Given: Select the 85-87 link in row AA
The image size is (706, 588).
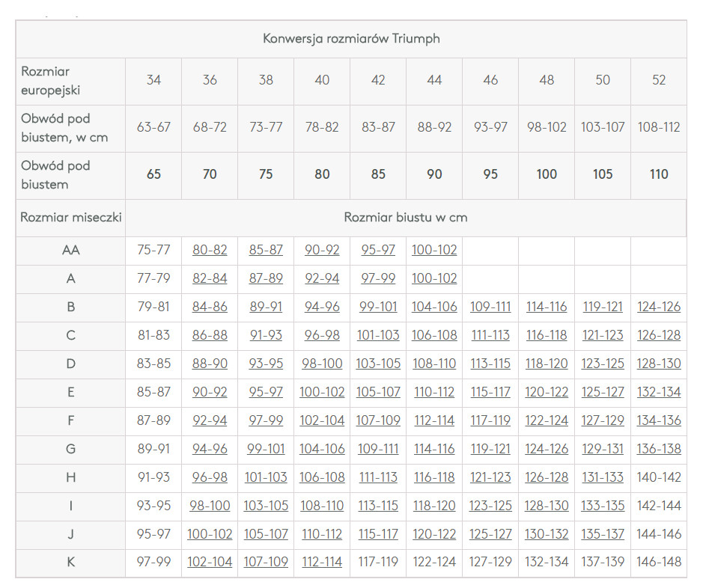Looking at the screenshot, I should tap(266, 250).
